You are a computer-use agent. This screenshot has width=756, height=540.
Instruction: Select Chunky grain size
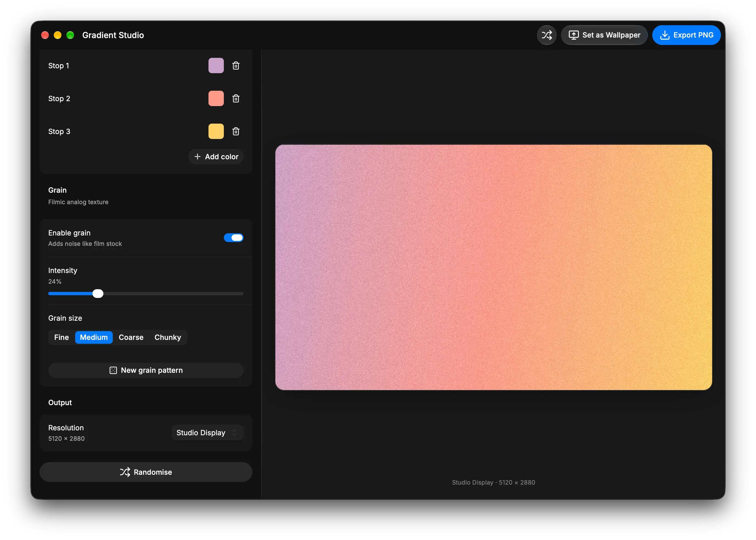coord(168,337)
